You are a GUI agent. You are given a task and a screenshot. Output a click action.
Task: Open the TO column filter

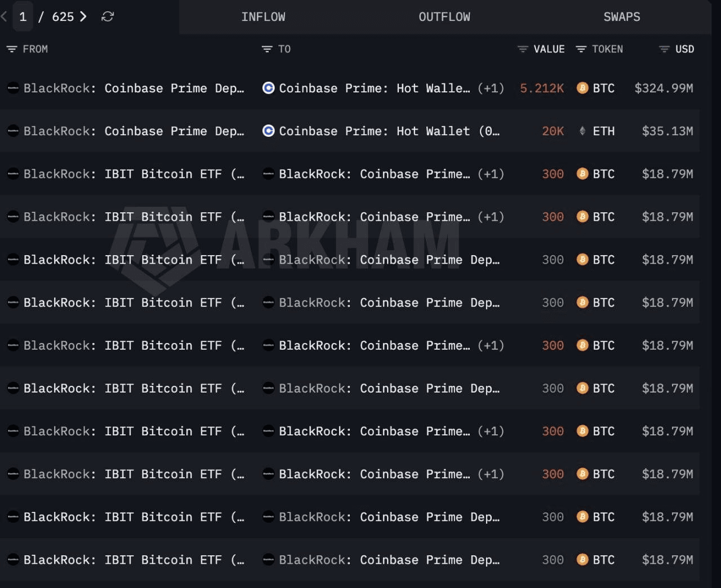point(267,49)
